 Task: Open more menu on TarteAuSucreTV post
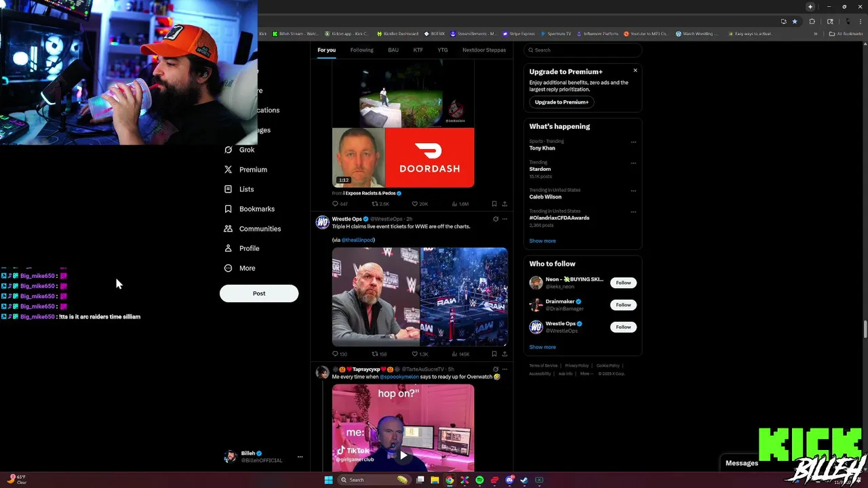tap(505, 369)
